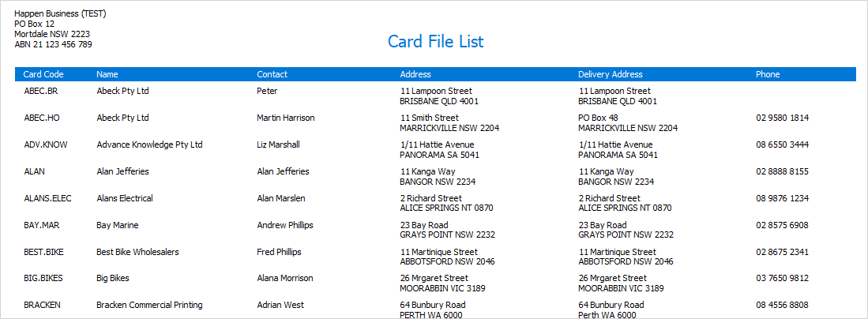
Task: Click contact Martin Harrison
Action: tap(286, 118)
